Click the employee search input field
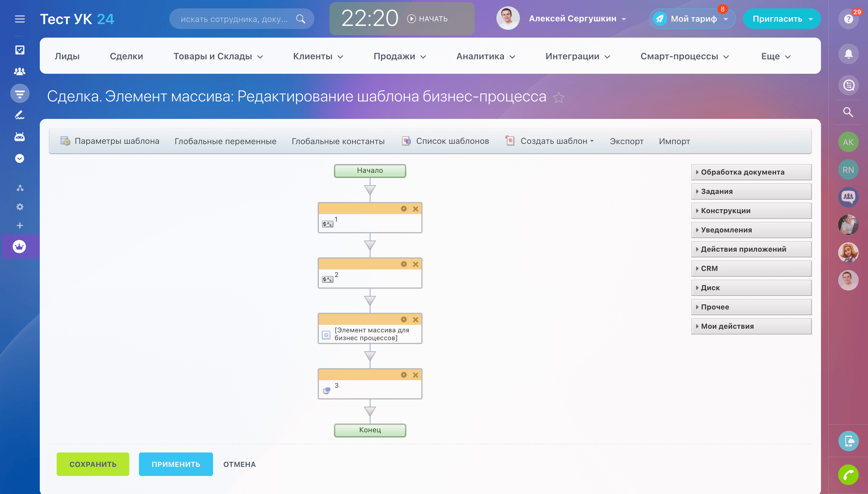868x494 pixels. [x=234, y=19]
